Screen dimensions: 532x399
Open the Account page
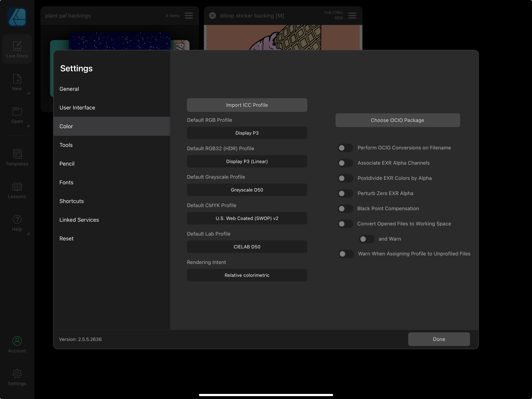point(17,345)
